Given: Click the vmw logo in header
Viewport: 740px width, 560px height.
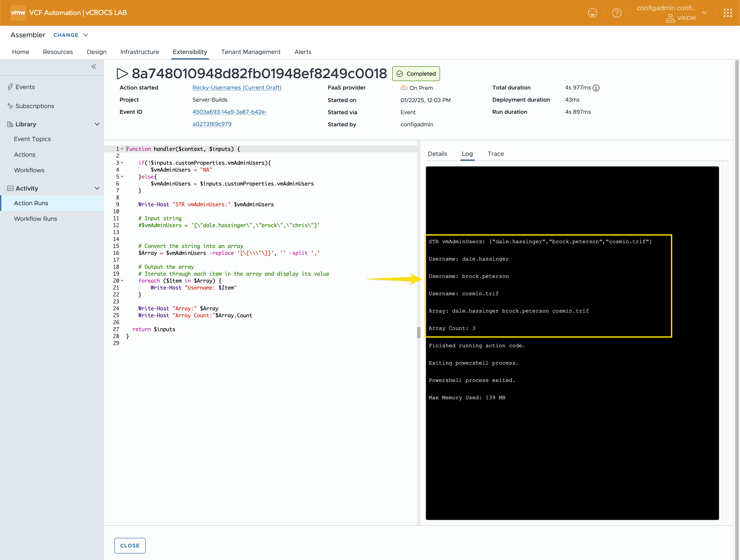Looking at the screenshot, I should tap(18, 13).
